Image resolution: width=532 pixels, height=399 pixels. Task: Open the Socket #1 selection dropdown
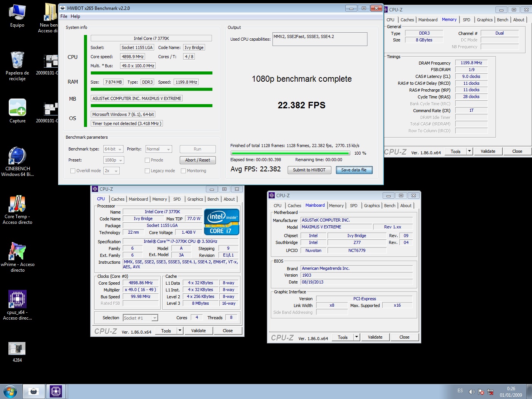click(140, 318)
